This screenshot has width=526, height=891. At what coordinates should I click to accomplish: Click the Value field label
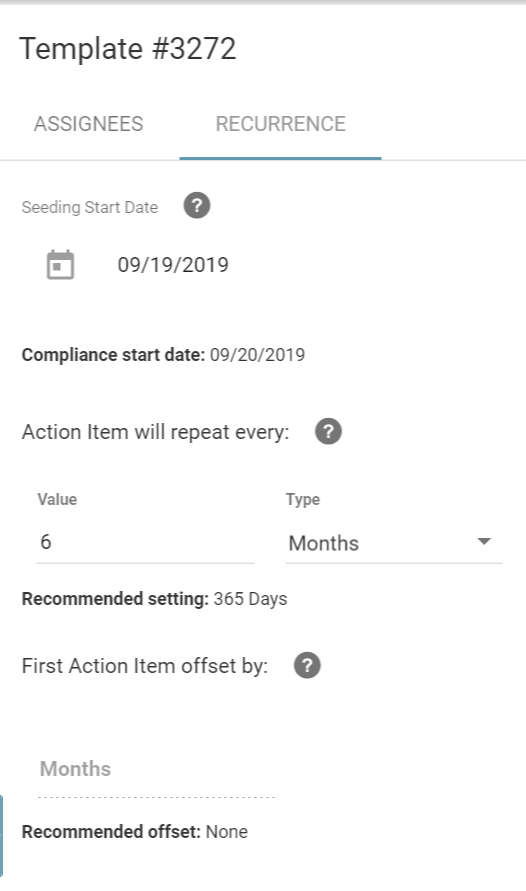pos(57,499)
